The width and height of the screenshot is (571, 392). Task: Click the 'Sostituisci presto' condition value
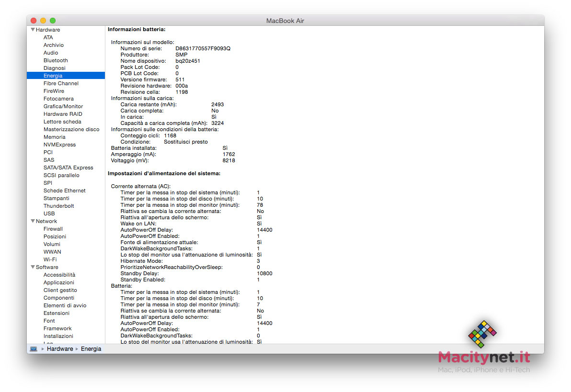[x=186, y=142]
